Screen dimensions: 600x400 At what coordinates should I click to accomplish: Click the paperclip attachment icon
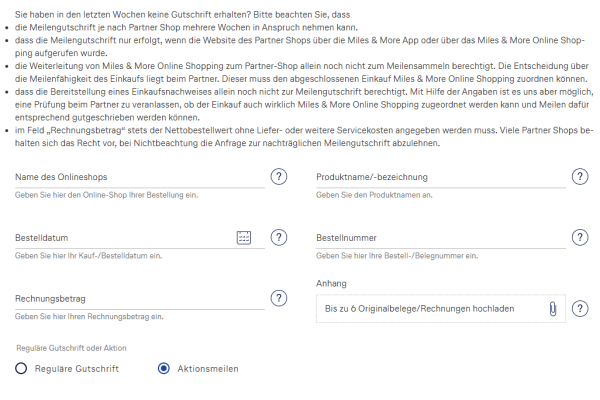pos(551,309)
